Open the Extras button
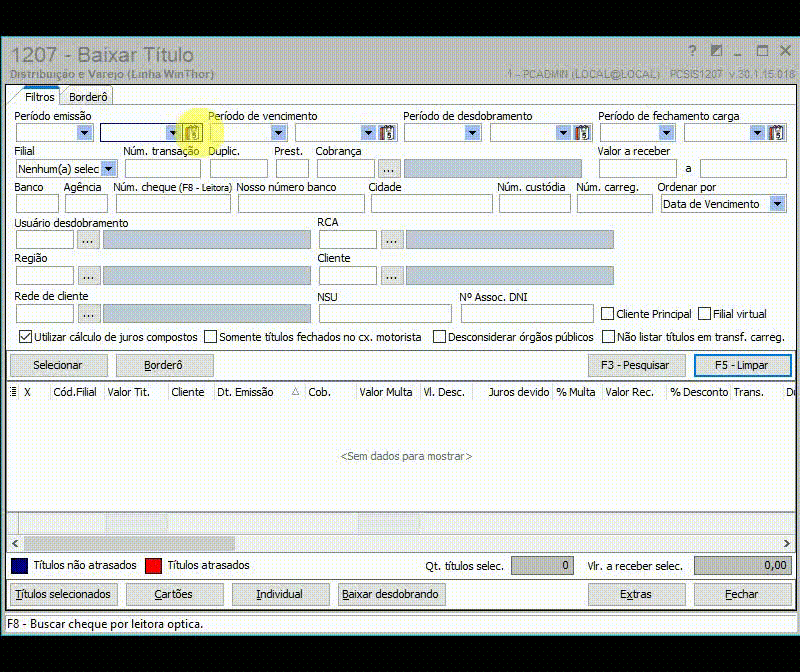Screen dimensions: 800x672 coord(636,594)
